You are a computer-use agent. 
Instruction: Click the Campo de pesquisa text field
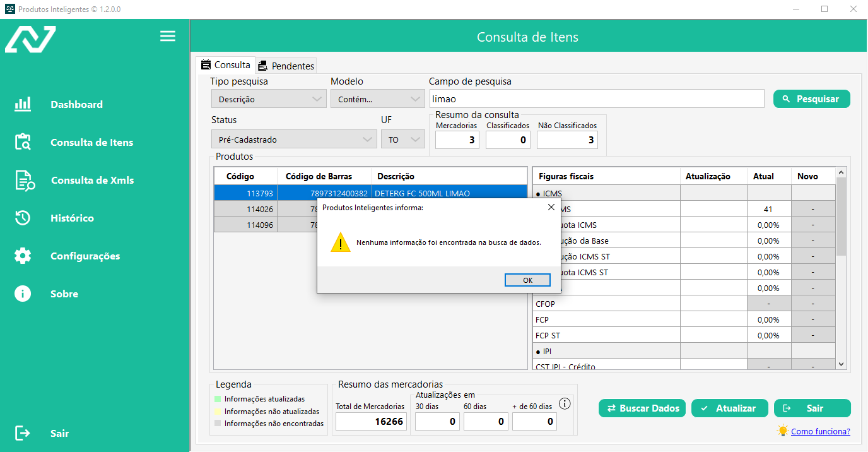596,99
